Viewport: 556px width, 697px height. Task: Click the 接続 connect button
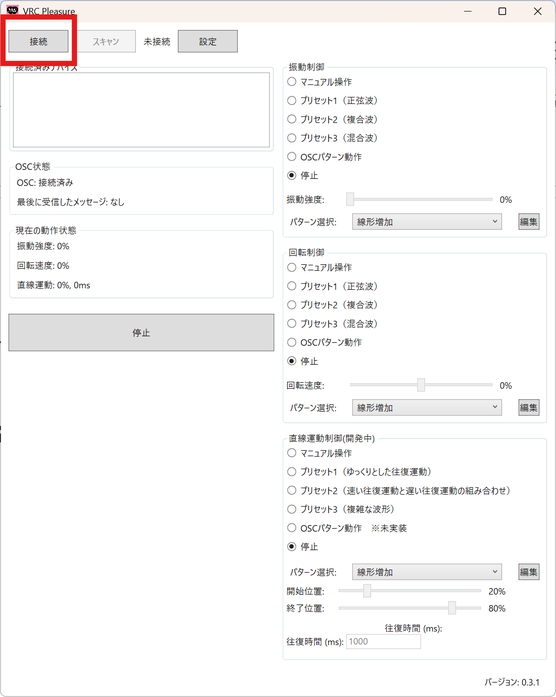tap(38, 41)
